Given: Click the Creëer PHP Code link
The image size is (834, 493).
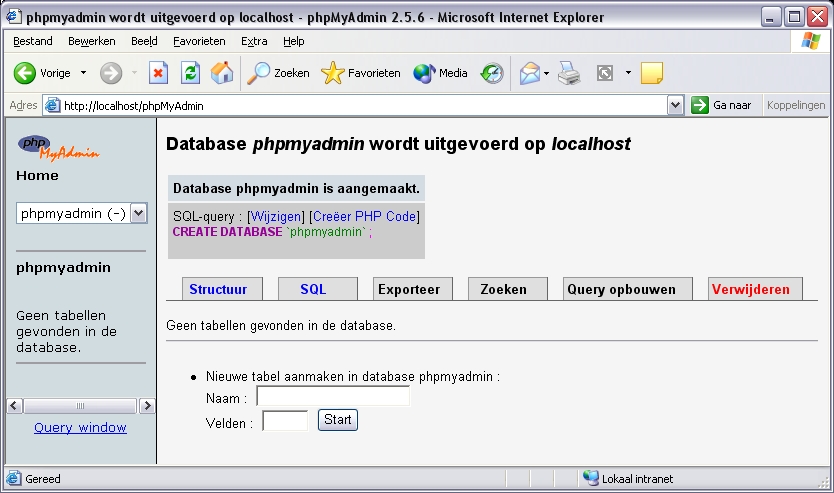Looking at the screenshot, I should 364,216.
